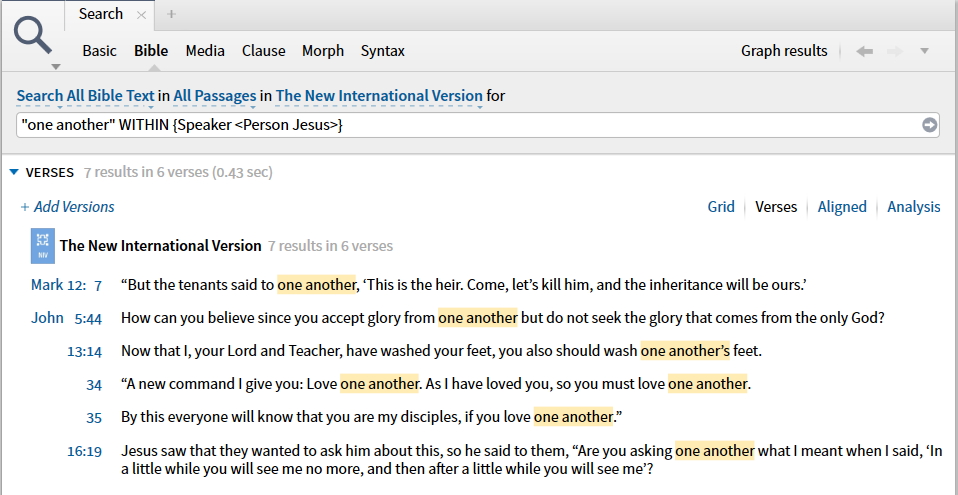Open 16:19 verse reference
958x495 pixels.
click(x=84, y=452)
